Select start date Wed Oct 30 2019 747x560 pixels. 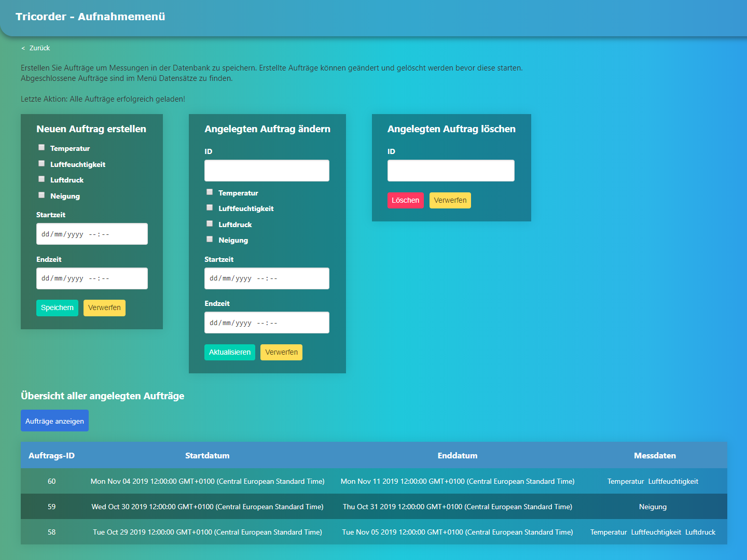tap(208, 507)
